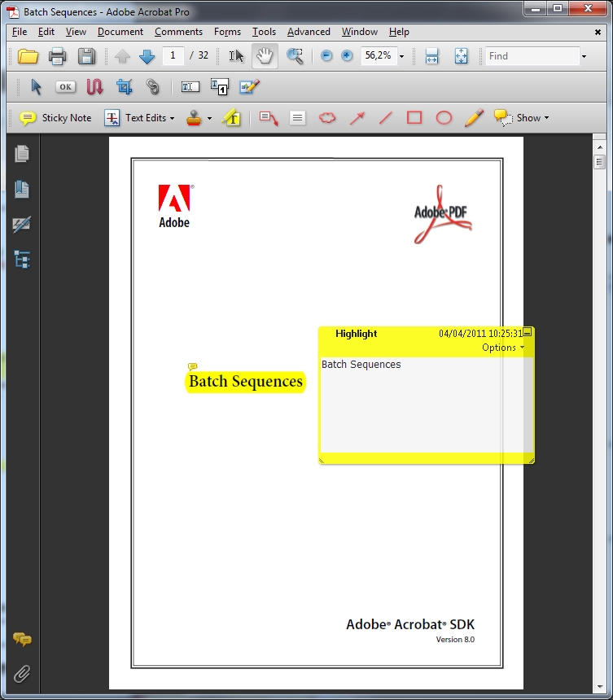
Task: Select the Highlight Text tool
Action: [231, 118]
